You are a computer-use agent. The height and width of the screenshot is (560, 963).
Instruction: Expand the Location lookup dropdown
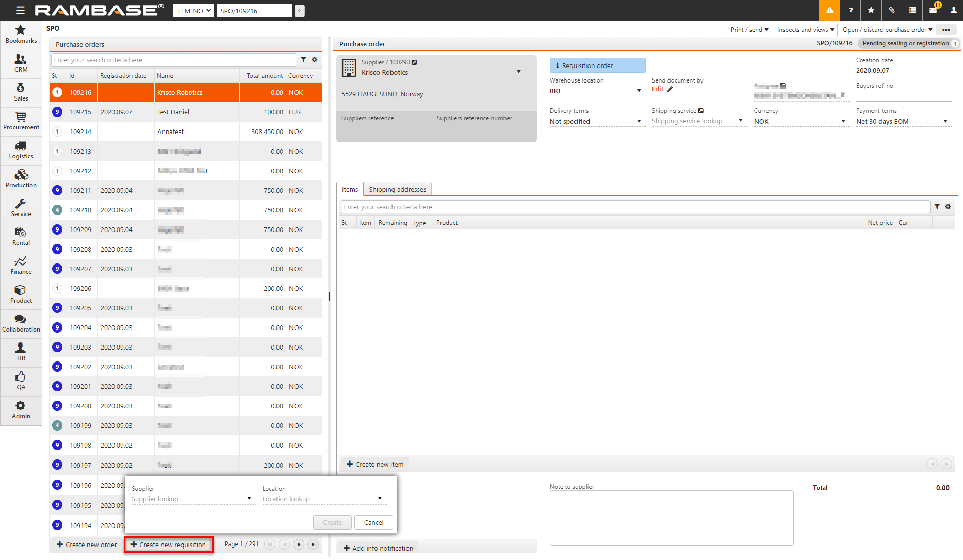[x=380, y=499]
